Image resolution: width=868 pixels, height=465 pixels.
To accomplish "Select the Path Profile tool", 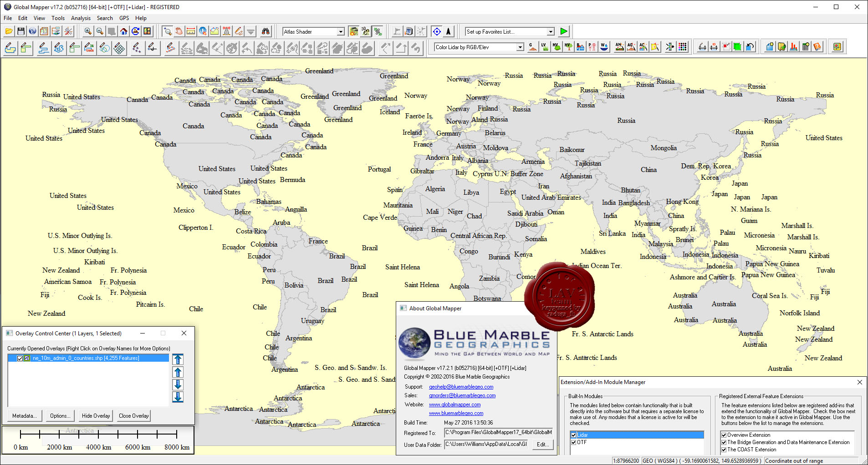I will point(214,31).
